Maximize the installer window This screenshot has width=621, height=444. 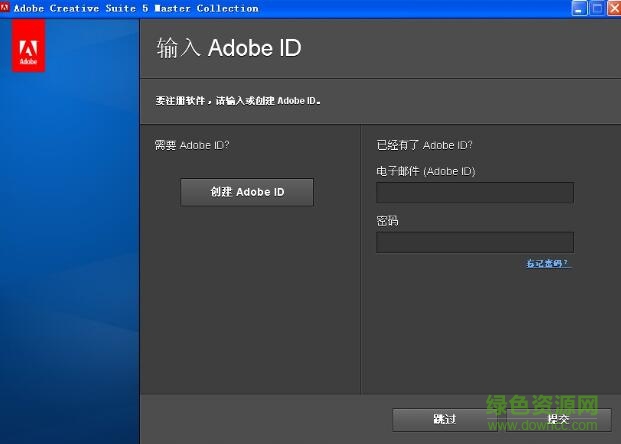click(596, 8)
